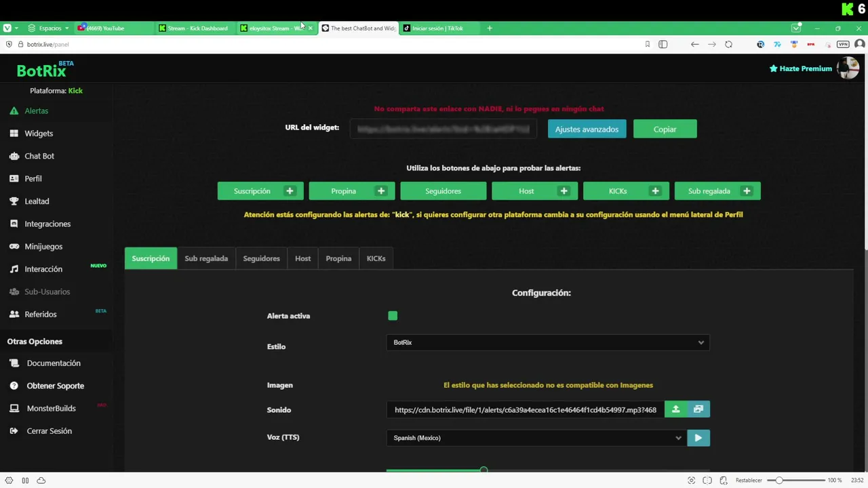Click the Copiar button
Image resolution: width=868 pixels, height=488 pixels.
[665, 129]
